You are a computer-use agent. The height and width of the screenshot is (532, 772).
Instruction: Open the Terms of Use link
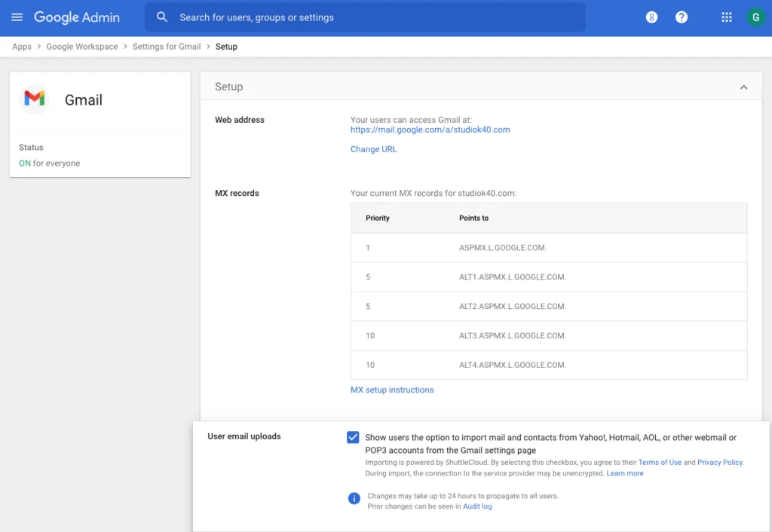coord(660,462)
